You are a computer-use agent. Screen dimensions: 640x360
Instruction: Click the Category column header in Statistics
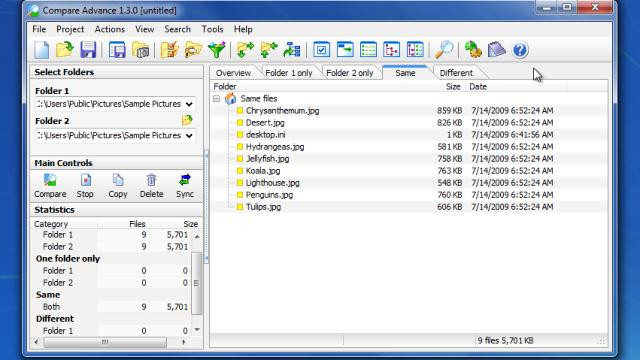64,224
